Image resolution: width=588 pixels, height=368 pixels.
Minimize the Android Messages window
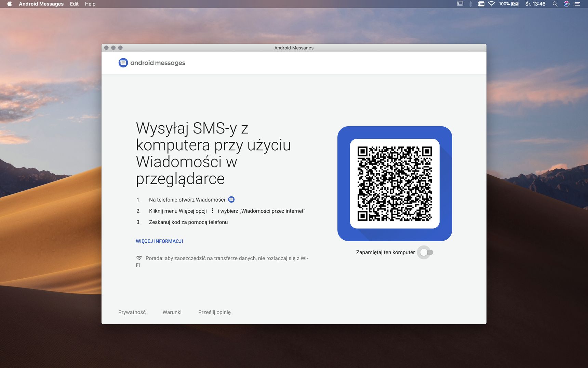coord(113,48)
